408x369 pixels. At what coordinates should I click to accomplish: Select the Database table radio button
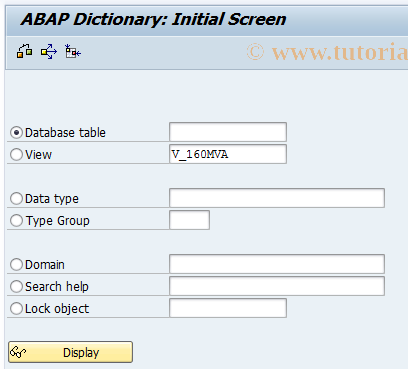pyautogui.click(x=16, y=133)
